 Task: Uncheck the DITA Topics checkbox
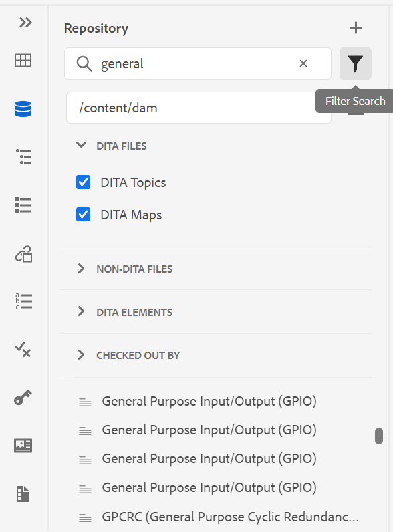tap(83, 182)
